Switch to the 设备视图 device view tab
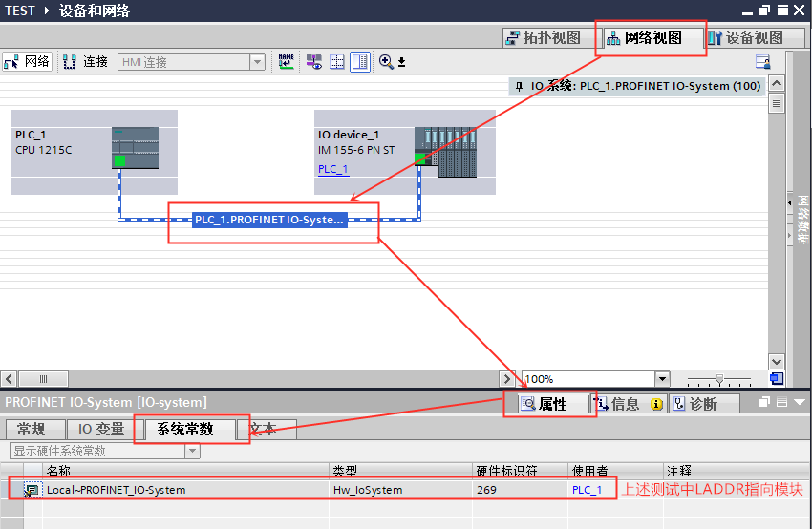812x529 pixels. 755,38
